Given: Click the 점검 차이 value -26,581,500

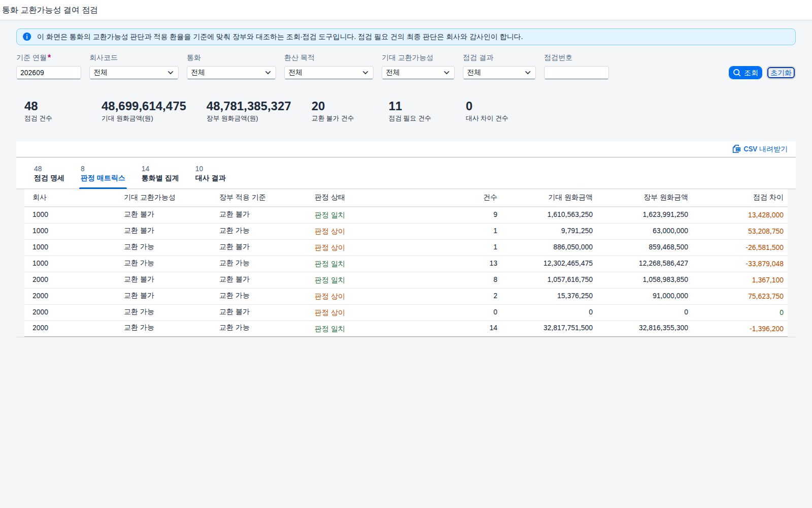Looking at the screenshot, I should pos(765,247).
